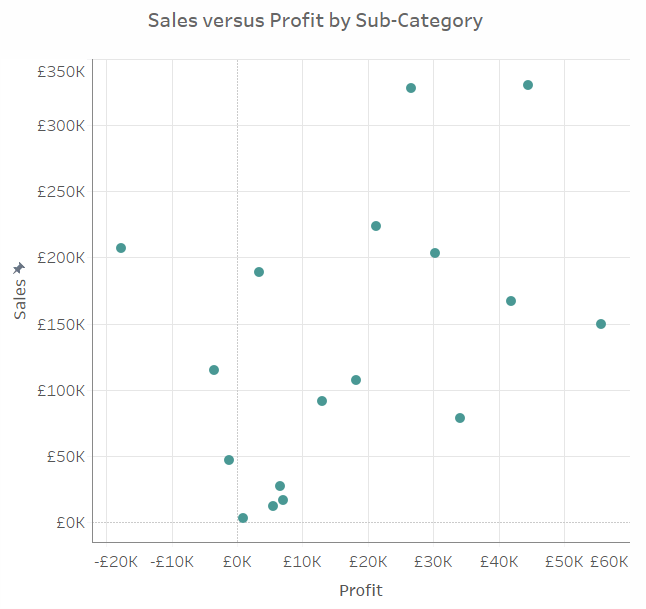This screenshot has width=646, height=609.
Task: Select the point near £190K sales, £3K profit
Action: coord(259,272)
